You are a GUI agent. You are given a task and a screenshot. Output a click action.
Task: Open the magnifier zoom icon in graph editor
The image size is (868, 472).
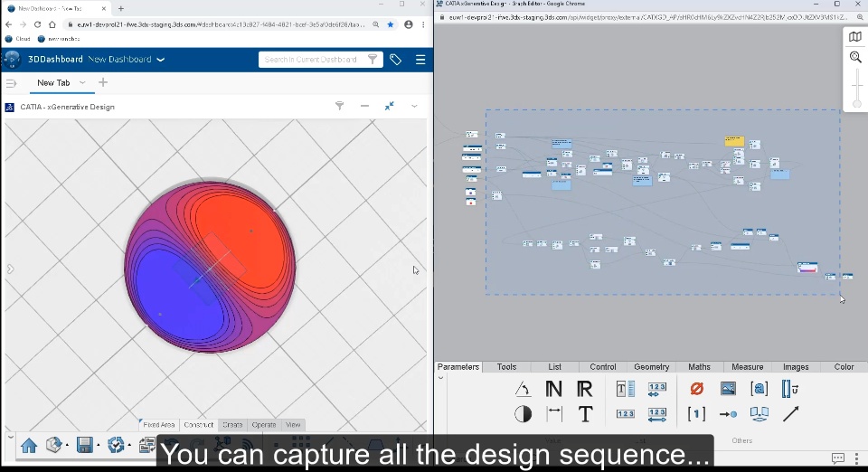coord(855,56)
